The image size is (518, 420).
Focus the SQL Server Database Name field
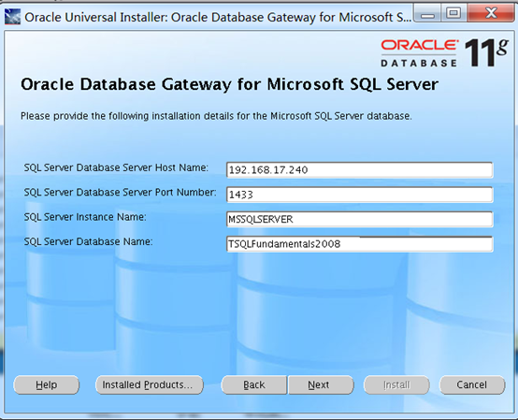point(360,244)
